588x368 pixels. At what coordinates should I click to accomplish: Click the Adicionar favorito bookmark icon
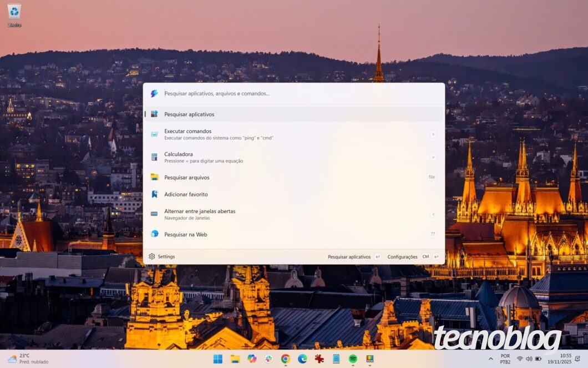pyautogui.click(x=154, y=194)
